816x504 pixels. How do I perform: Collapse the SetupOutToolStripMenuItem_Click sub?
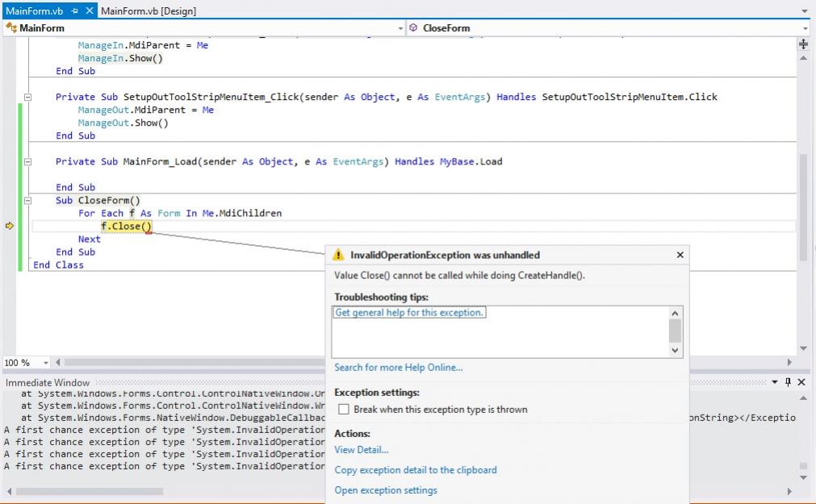(28, 98)
